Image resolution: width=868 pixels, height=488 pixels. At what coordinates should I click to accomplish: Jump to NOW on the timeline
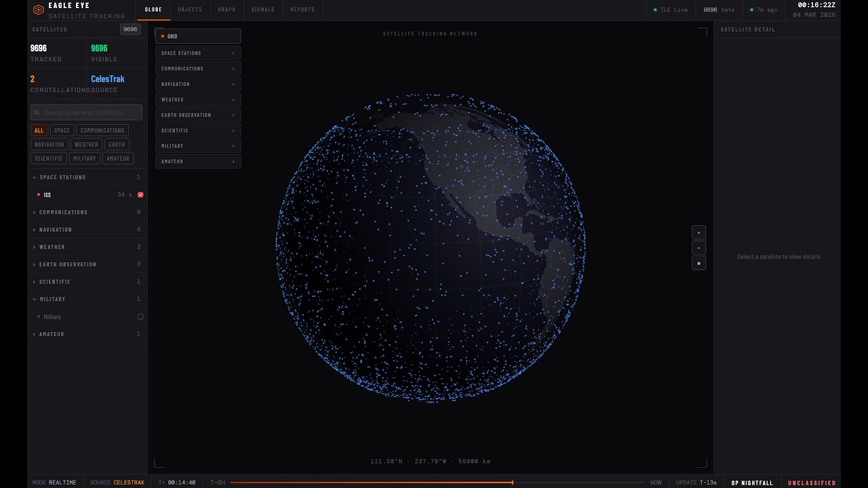coord(656,483)
